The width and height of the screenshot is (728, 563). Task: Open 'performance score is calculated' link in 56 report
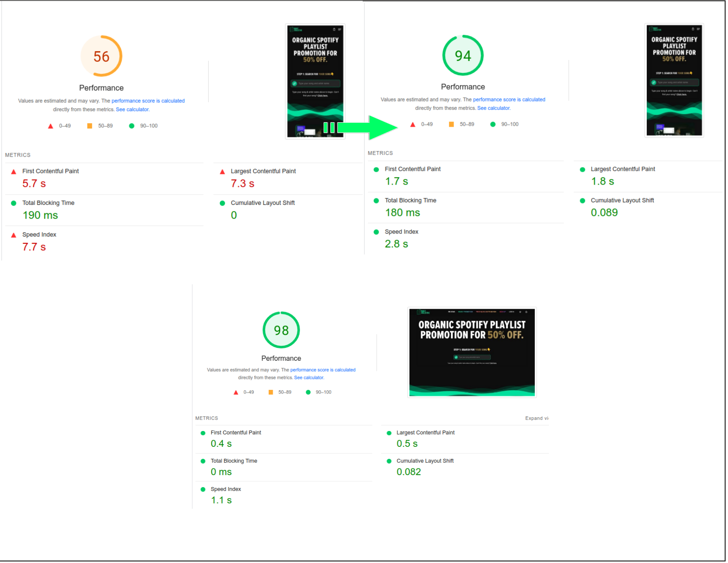(148, 101)
